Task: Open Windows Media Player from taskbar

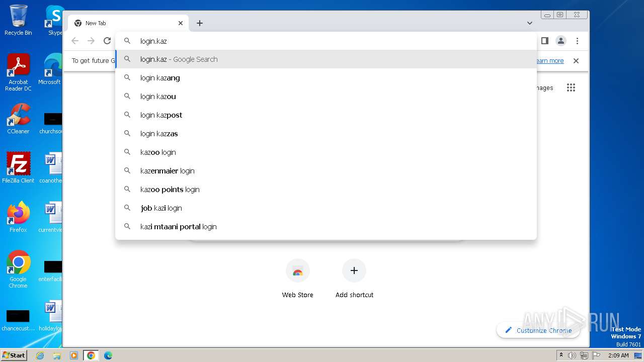Action: pyautogui.click(x=74, y=355)
